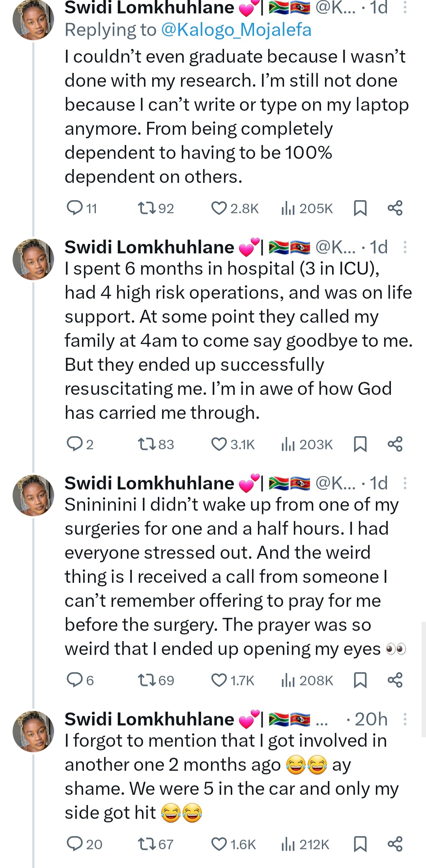Like the tweet with 2.8K likes
The image size is (426, 868).
click(x=219, y=208)
